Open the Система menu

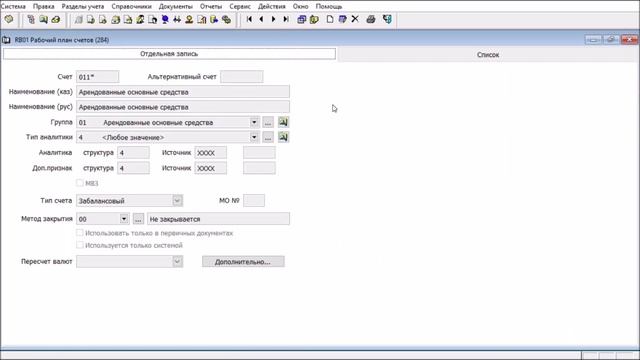click(x=13, y=6)
